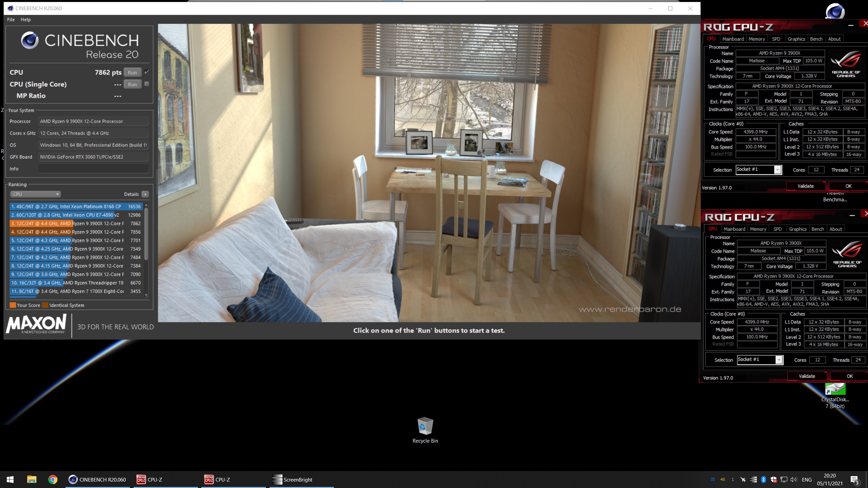
Task: Click the ranking list scrollbar down arrow
Action: (x=146, y=295)
